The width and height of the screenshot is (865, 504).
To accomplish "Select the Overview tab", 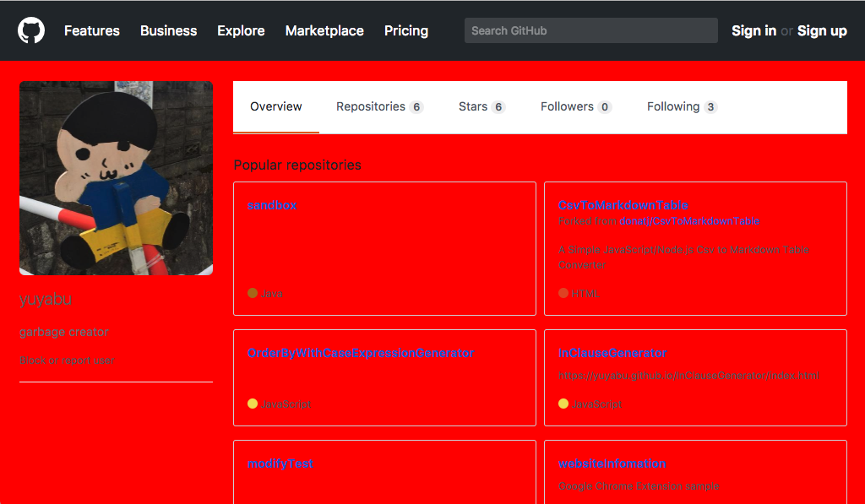I will (276, 107).
